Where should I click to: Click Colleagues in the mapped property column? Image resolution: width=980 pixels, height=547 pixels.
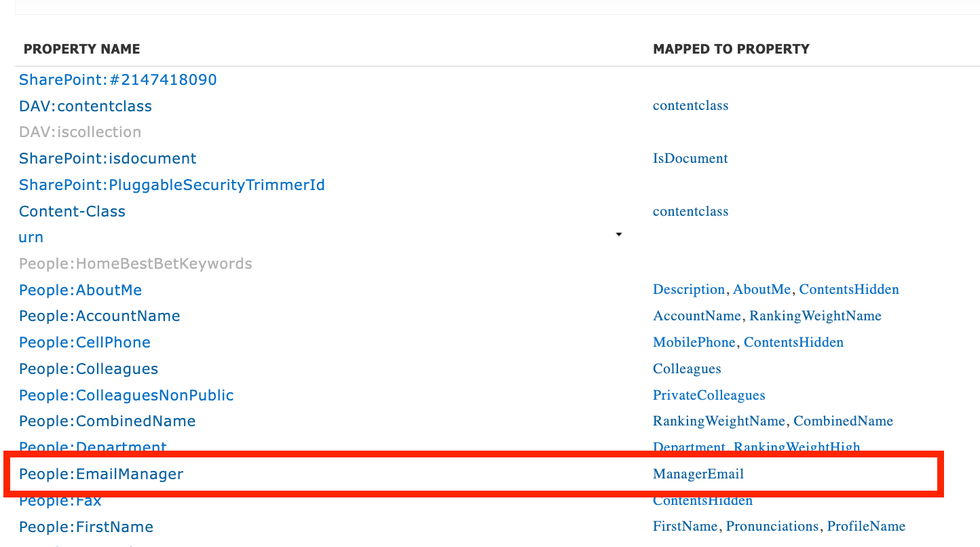coord(687,369)
